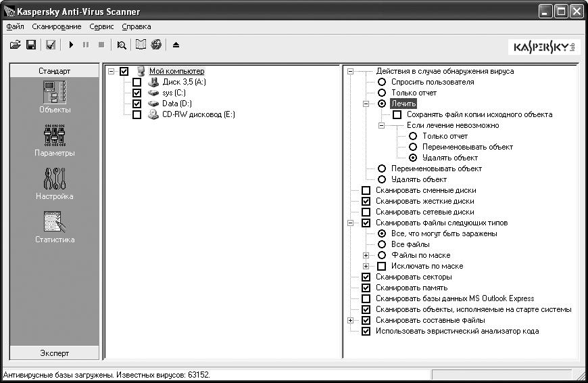
Task: Disable Сканировать секторы checkbox
Action: (x=366, y=277)
